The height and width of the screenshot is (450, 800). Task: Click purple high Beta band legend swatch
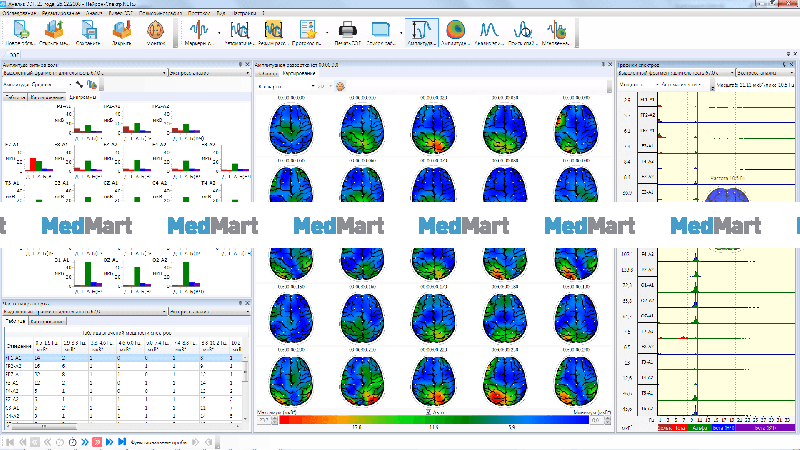click(765, 428)
